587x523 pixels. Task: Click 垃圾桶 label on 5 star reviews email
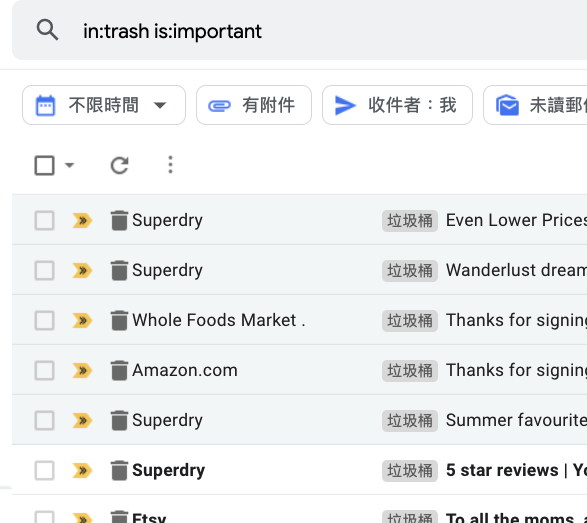(x=410, y=471)
